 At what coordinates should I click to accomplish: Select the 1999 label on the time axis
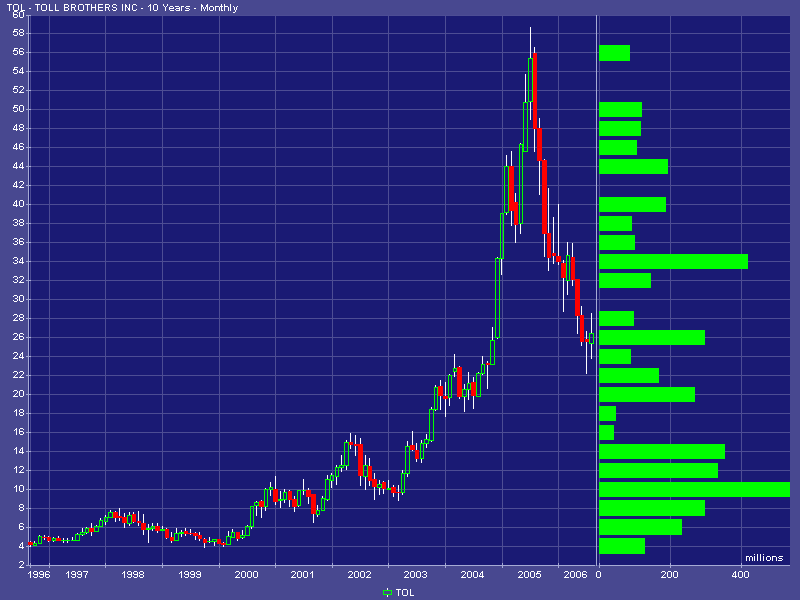click(190, 575)
